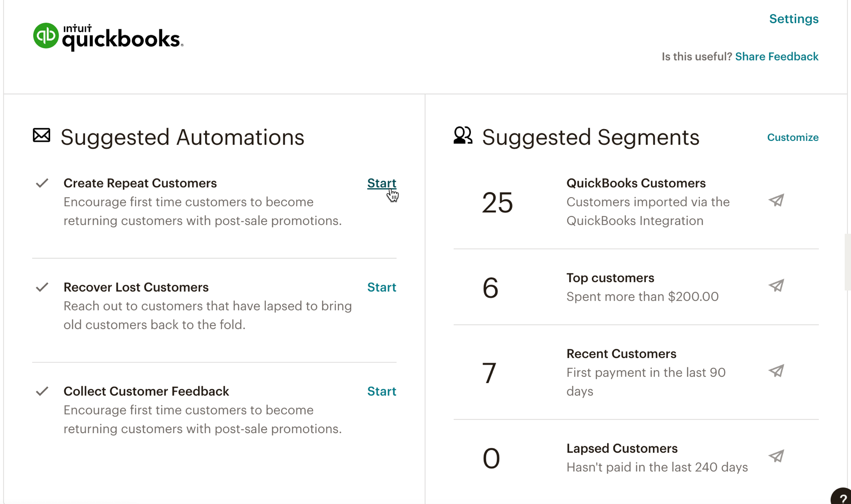Click the envelope icon beside Suggested Automations

click(x=42, y=135)
